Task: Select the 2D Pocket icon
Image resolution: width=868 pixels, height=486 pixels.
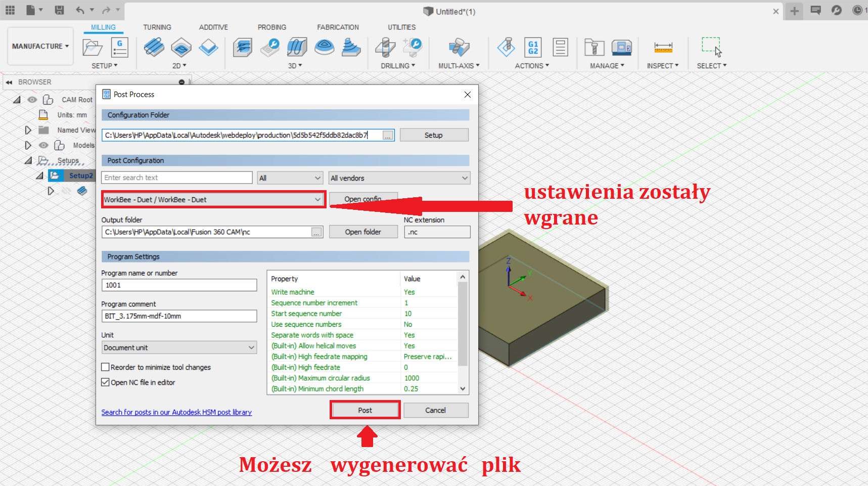Action: pyautogui.click(x=181, y=48)
